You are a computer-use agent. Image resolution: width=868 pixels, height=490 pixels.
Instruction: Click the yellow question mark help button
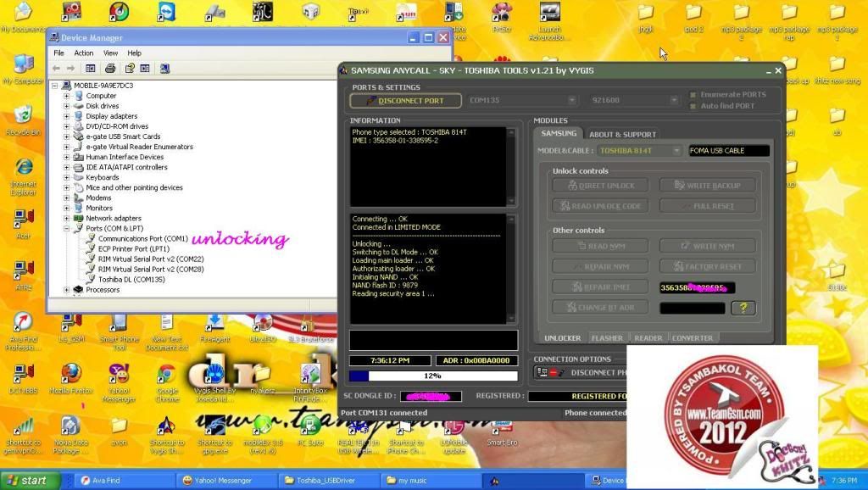[x=743, y=308]
